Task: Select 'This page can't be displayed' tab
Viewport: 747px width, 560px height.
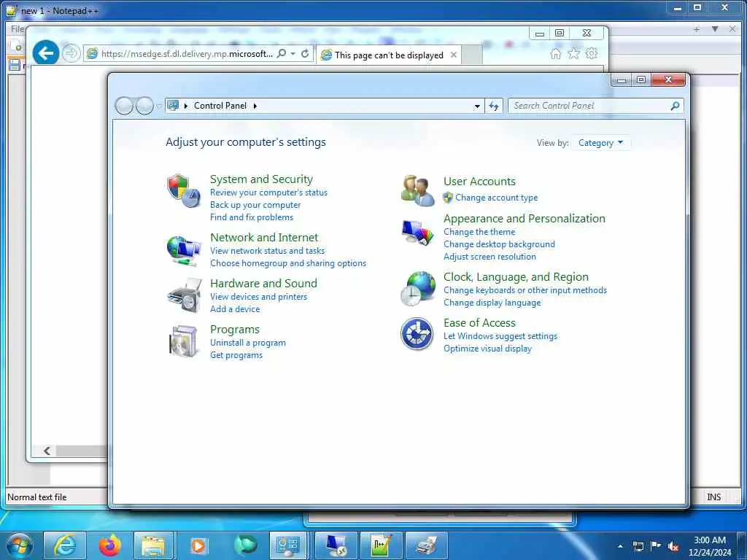Action: (x=388, y=55)
